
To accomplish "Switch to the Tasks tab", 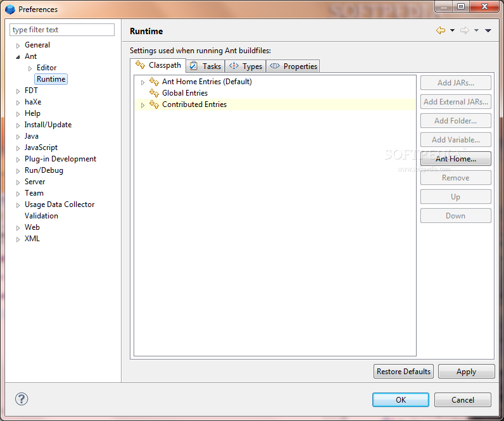I will (x=205, y=66).
